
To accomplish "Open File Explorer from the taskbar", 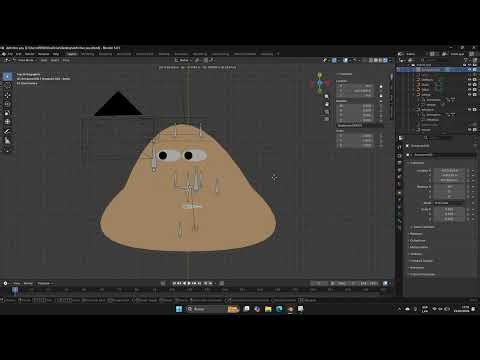I will [268, 309].
